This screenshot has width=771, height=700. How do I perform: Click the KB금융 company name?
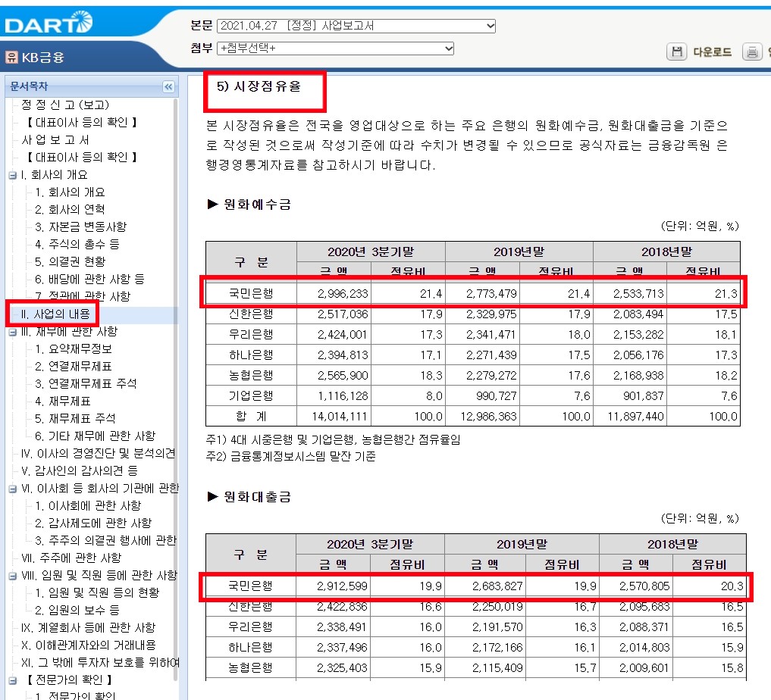(42, 58)
